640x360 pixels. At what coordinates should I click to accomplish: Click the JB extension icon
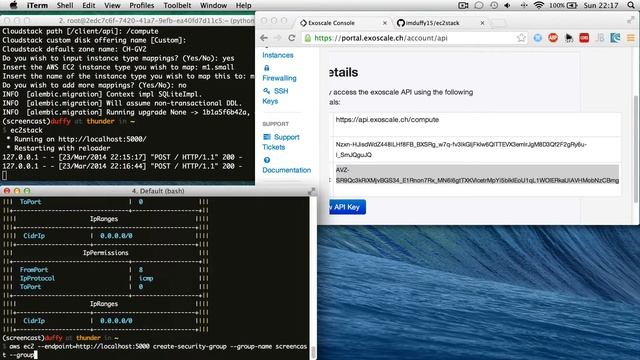600,38
